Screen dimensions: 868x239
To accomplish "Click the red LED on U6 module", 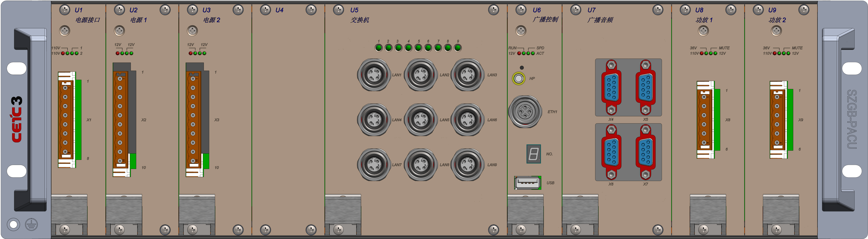I will (519, 53).
